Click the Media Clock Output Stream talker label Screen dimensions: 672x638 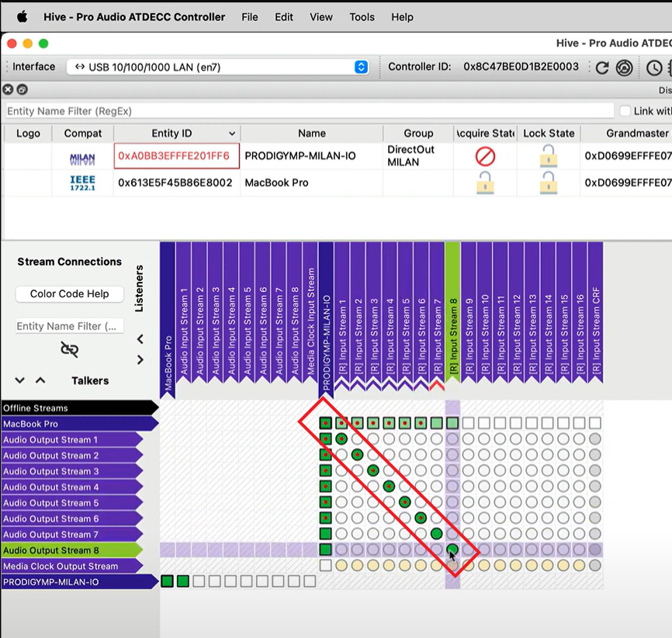click(x=72, y=566)
